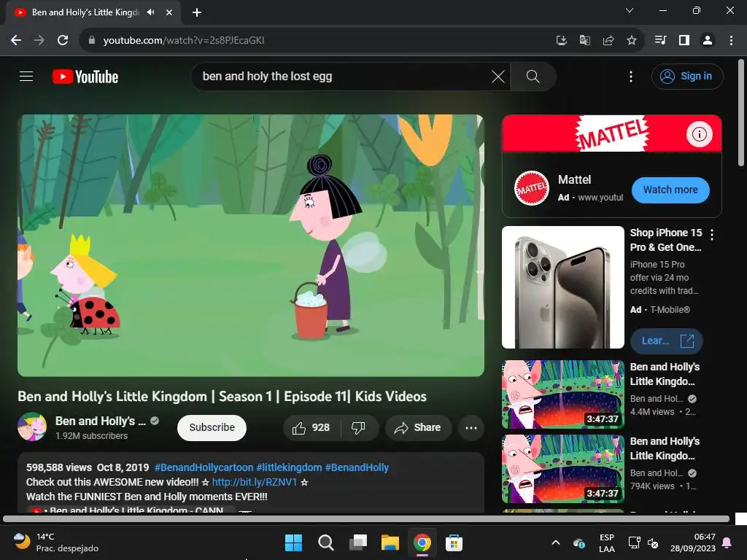This screenshot has width=747, height=560.
Task: Bookmark this page with the star
Action: pos(632,41)
